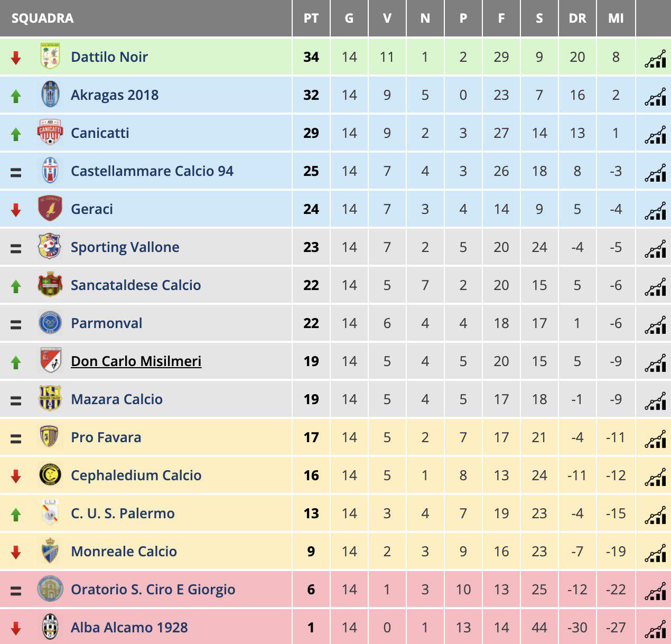Sort table by the PT column header

(311, 18)
